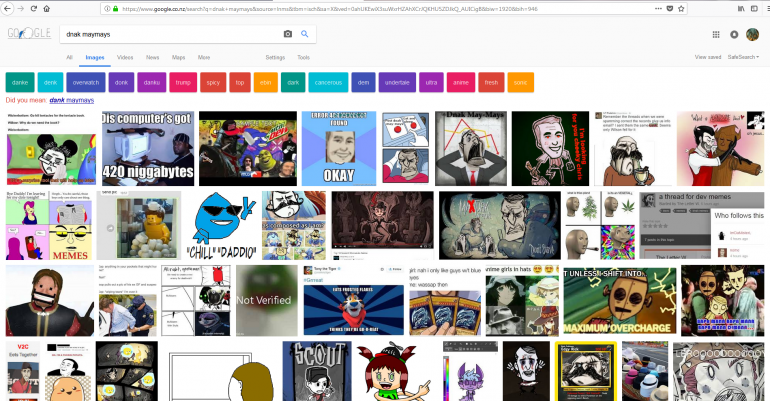The width and height of the screenshot is (770, 401).
Task: Click into the 'dnak maymays' search box
Action: click(172, 34)
